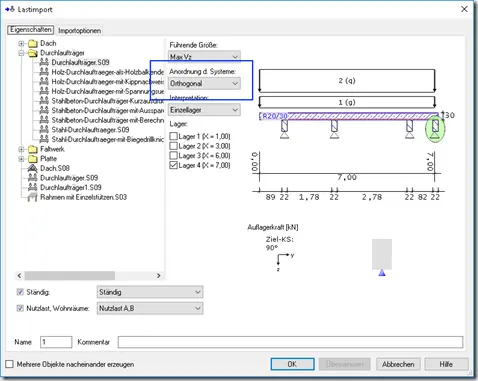Expand the Platte folder node
Viewport: 478px width, 381px height.
(x=21, y=159)
